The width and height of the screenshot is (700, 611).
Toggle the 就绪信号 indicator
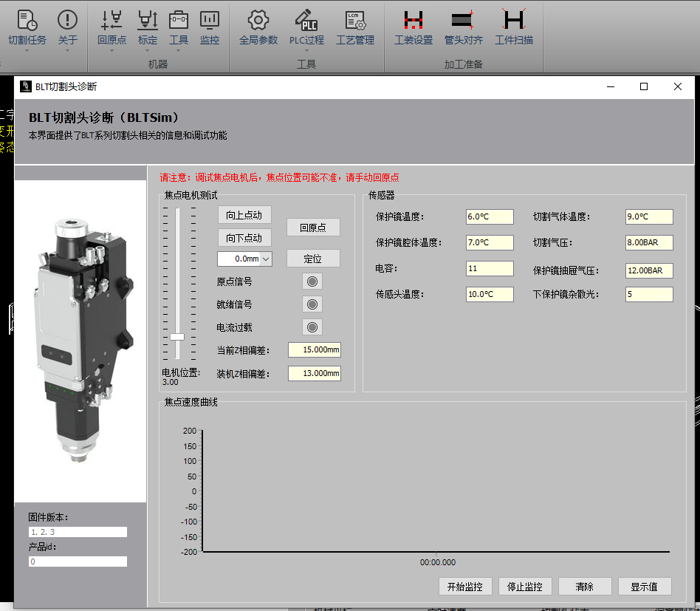coord(312,304)
